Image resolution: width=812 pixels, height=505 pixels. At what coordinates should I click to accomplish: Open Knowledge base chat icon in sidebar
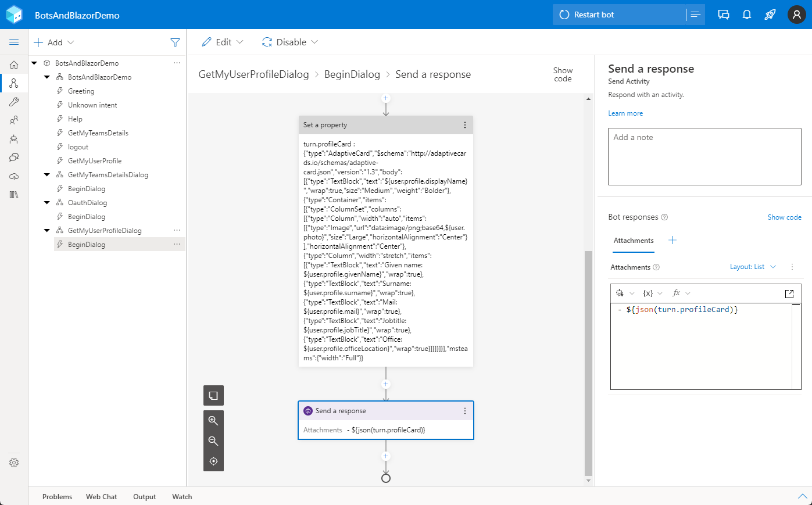(14, 157)
